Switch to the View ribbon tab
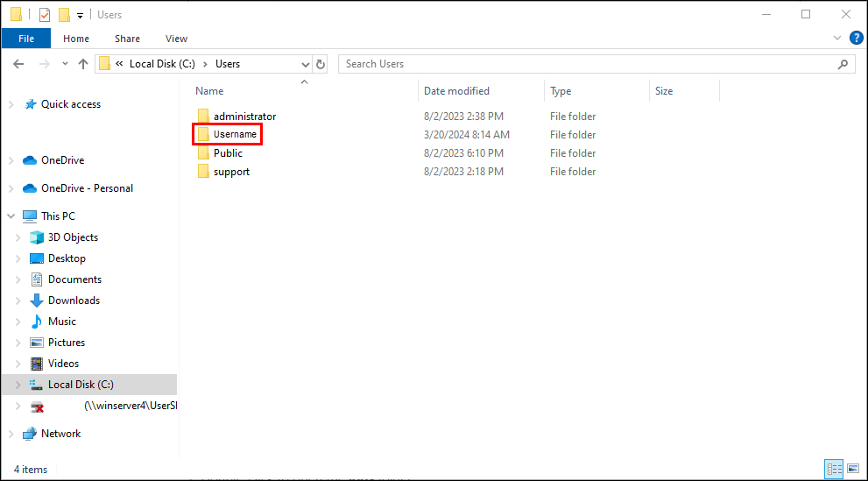This screenshot has height=481, width=868. pyautogui.click(x=176, y=39)
